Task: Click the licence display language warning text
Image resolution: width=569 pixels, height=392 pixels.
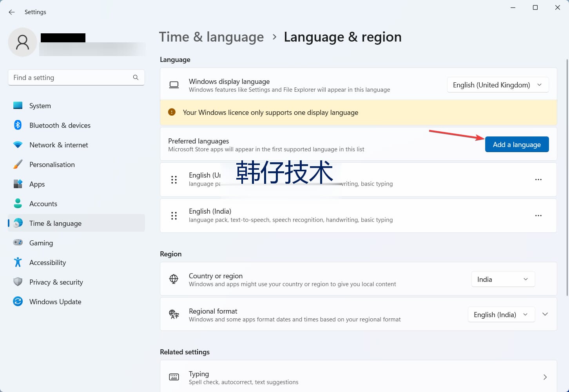Action: pos(270,113)
